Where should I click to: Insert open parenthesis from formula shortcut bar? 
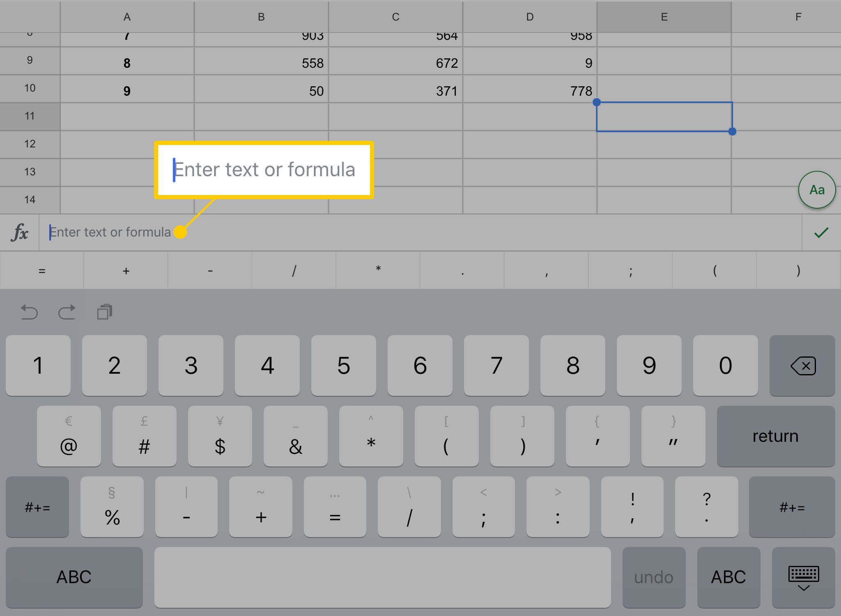[715, 271]
